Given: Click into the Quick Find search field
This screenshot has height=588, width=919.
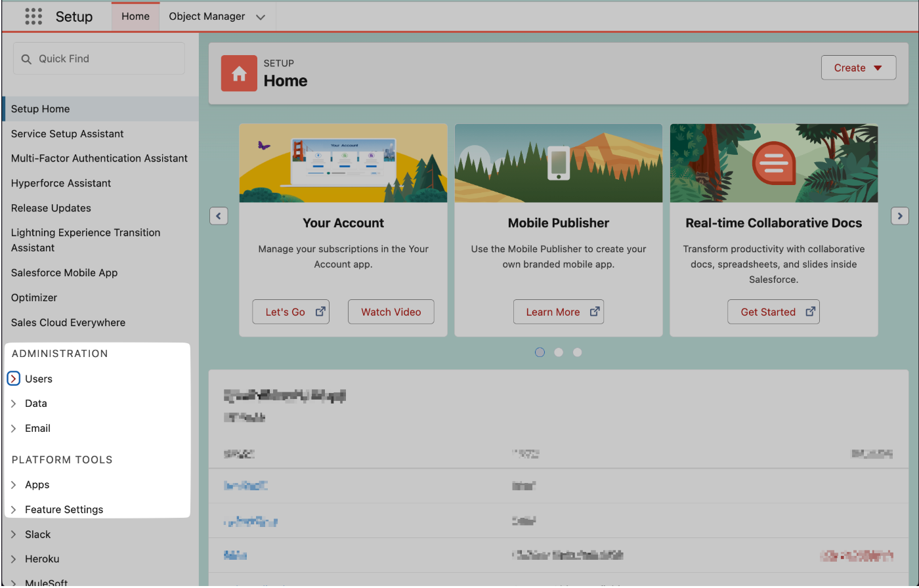Looking at the screenshot, I should pos(99,59).
